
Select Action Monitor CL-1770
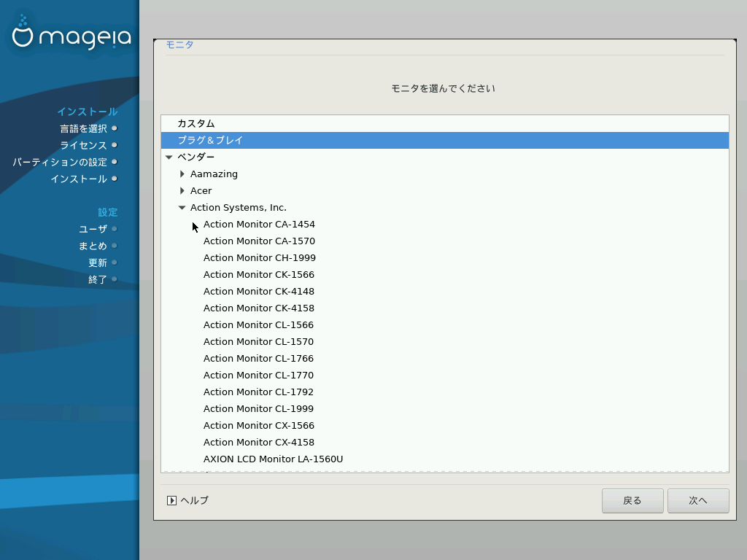(x=258, y=376)
